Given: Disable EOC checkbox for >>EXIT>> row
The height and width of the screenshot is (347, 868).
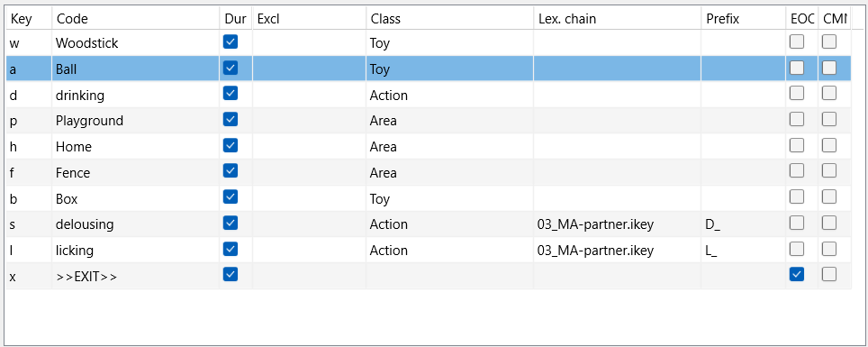Looking at the screenshot, I should click(x=797, y=274).
